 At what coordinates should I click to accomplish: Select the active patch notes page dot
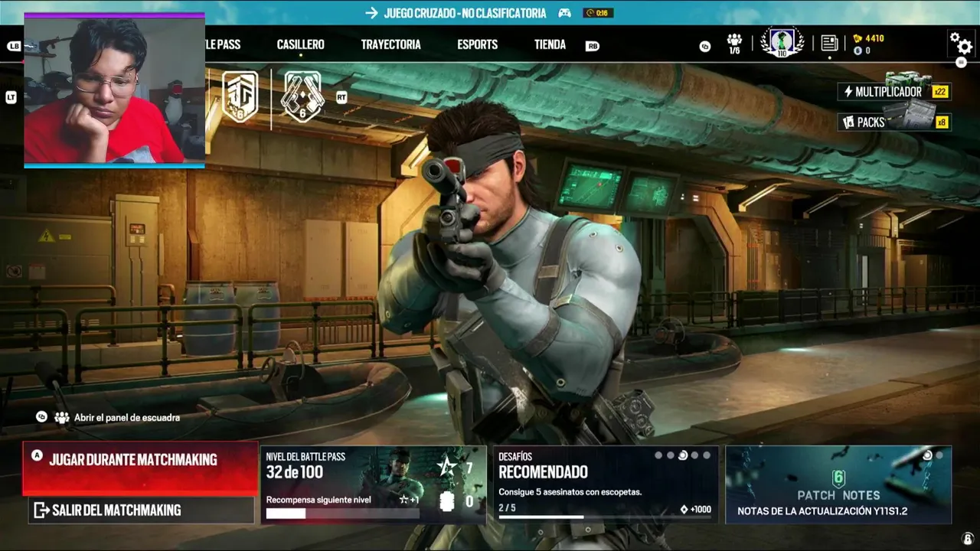928,455
